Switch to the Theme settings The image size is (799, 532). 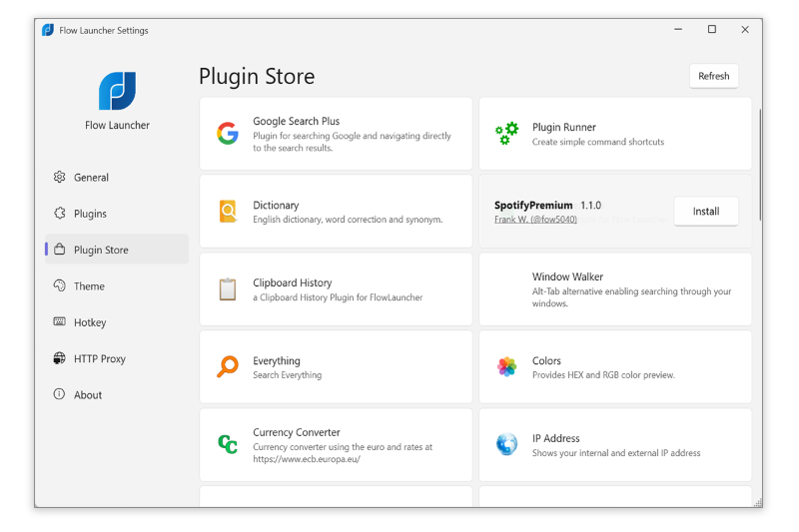[117, 286]
